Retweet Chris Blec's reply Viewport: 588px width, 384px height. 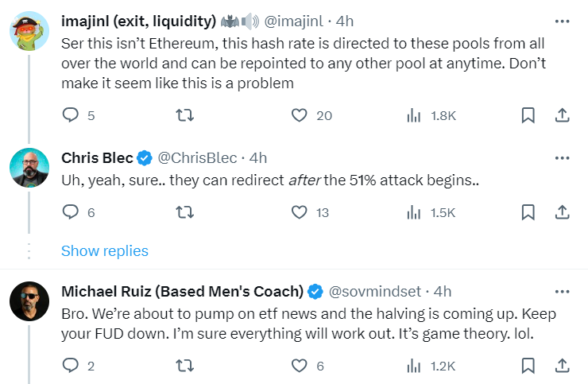[x=185, y=212]
